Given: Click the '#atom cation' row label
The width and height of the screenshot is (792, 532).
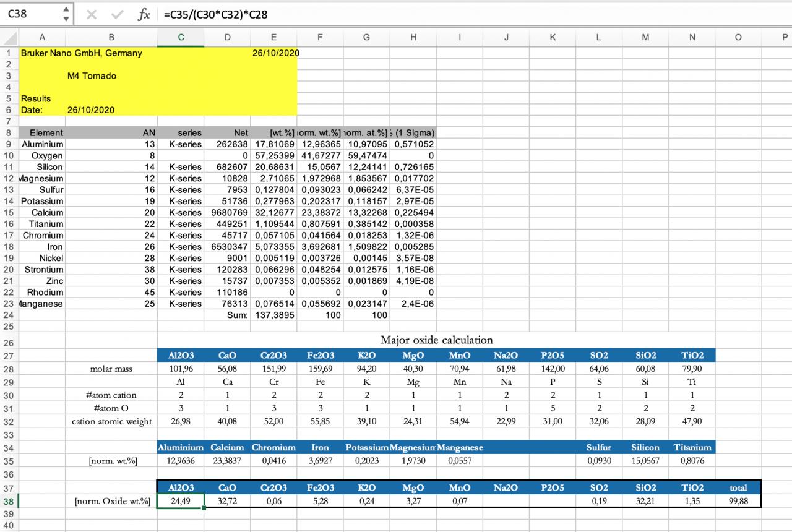Looking at the screenshot, I should pos(111,395).
